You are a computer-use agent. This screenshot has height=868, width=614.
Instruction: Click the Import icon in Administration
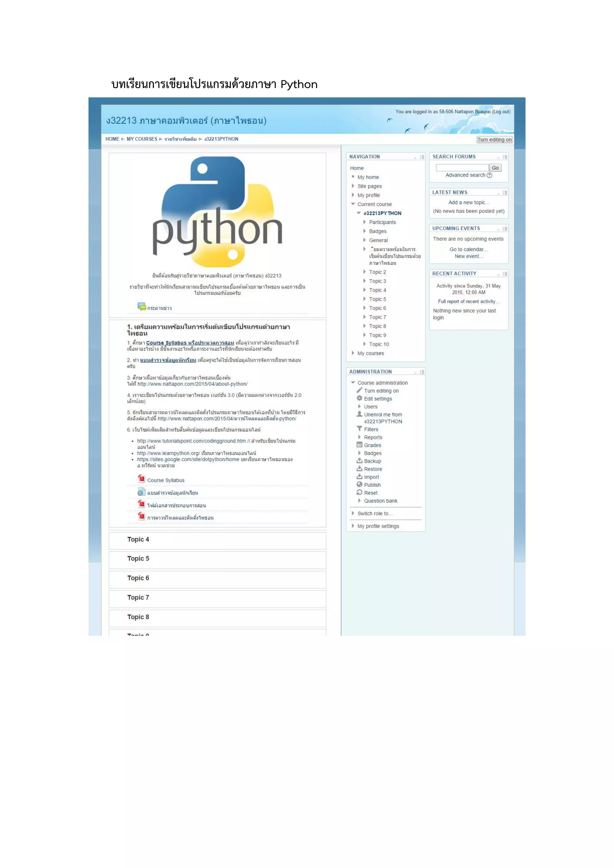(x=359, y=476)
